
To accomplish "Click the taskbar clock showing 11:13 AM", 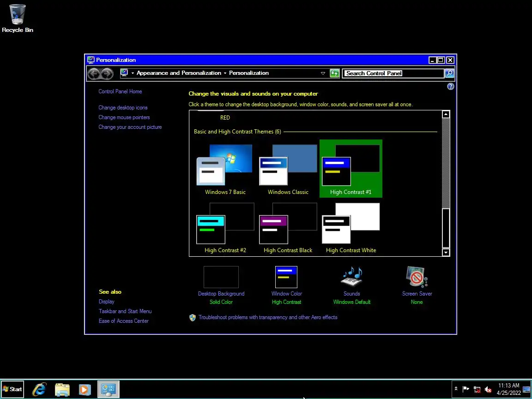I will tap(508, 389).
